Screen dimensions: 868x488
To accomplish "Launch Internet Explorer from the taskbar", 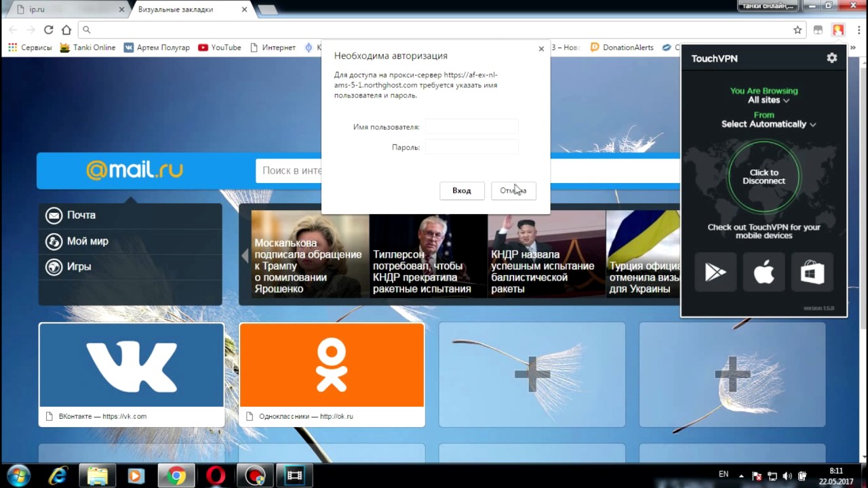I will tap(58, 476).
